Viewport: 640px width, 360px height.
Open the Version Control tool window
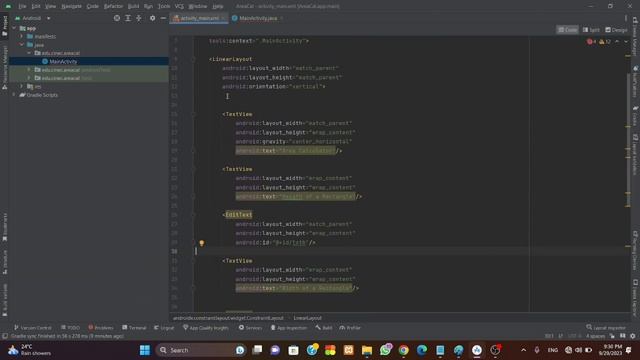click(33, 327)
